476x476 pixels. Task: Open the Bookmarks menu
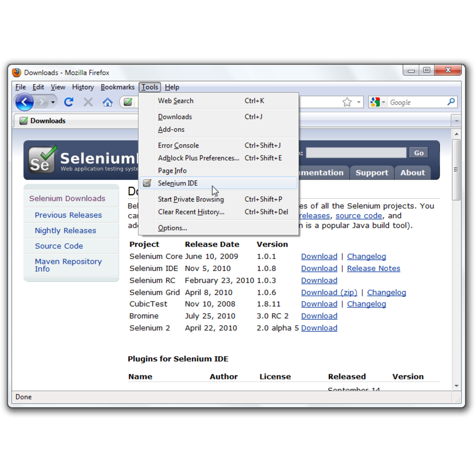(118, 87)
